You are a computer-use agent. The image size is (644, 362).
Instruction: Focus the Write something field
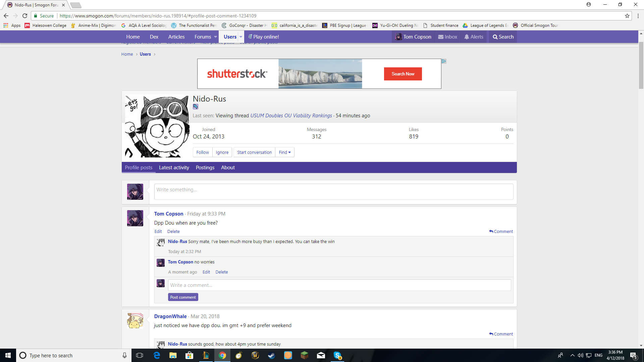(x=334, y=192)
